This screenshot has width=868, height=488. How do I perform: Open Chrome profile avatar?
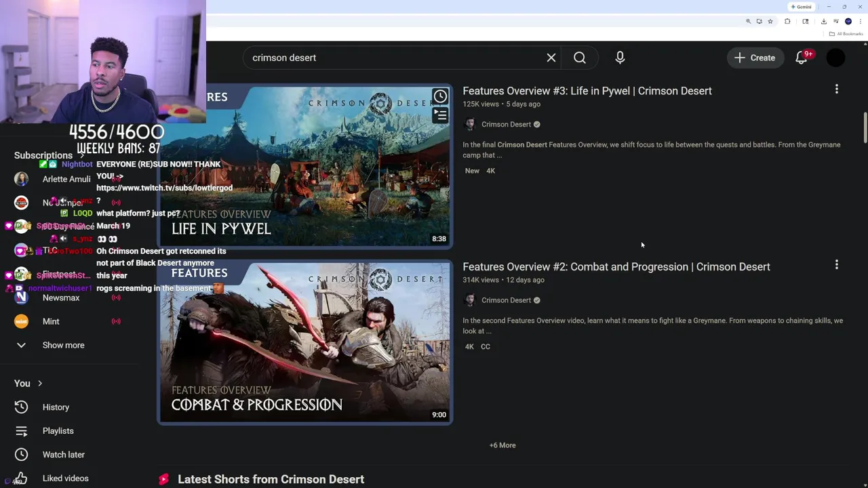click(848, 21)
